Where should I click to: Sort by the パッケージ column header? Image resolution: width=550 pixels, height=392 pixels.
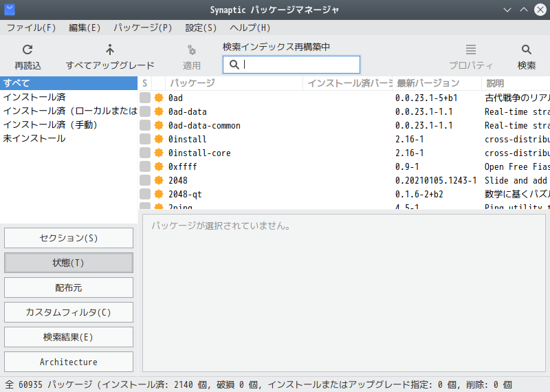(x=234, y=83)
